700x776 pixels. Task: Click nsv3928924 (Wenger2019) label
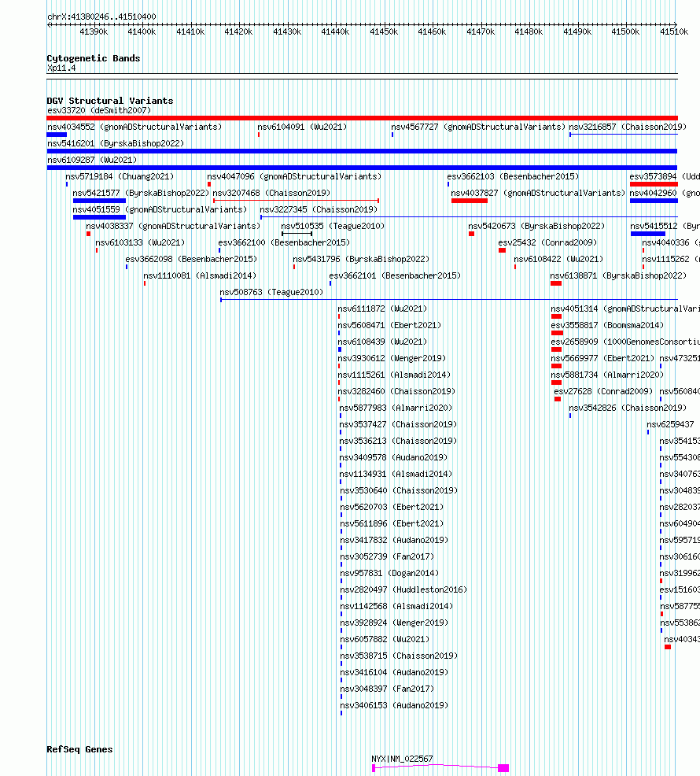click(394, 623)
